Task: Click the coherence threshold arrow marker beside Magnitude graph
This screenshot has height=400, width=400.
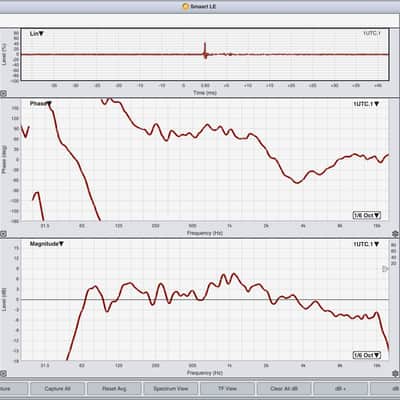Action: coord(385,269)
